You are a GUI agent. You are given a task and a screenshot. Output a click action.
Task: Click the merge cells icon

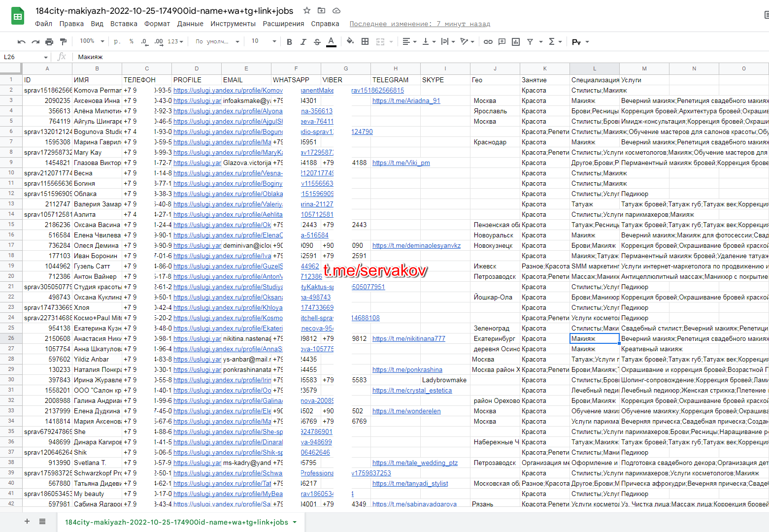pyautogui.click(x=380, y=42)
